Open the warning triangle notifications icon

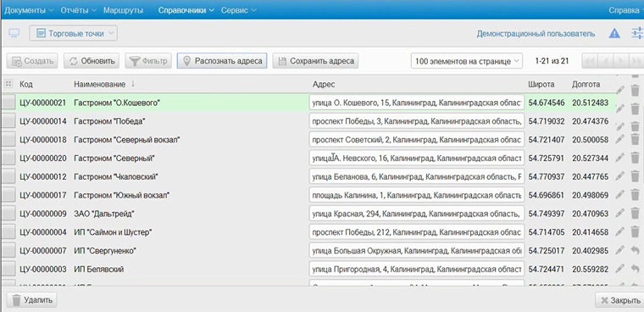tap(614, 33)
